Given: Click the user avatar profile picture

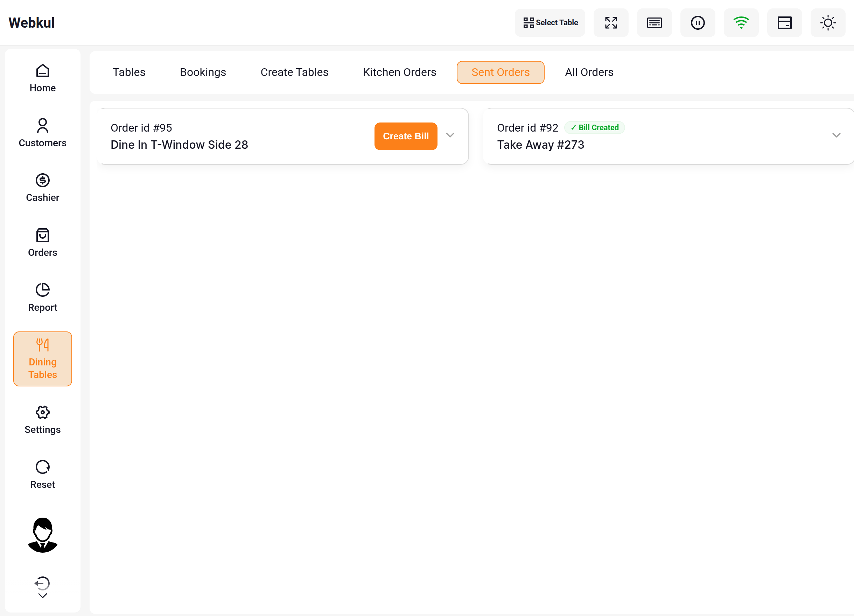Looking at the screenshot, I should 43,535.
